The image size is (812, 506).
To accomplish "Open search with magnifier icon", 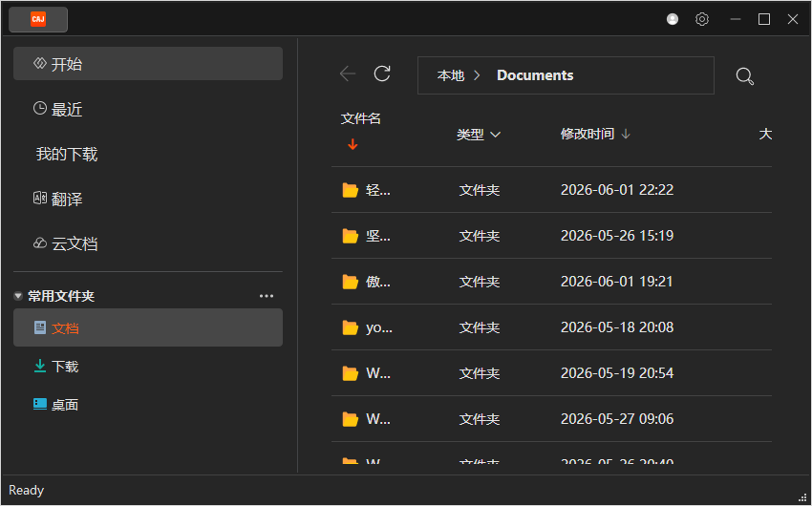I will [745, 76].
